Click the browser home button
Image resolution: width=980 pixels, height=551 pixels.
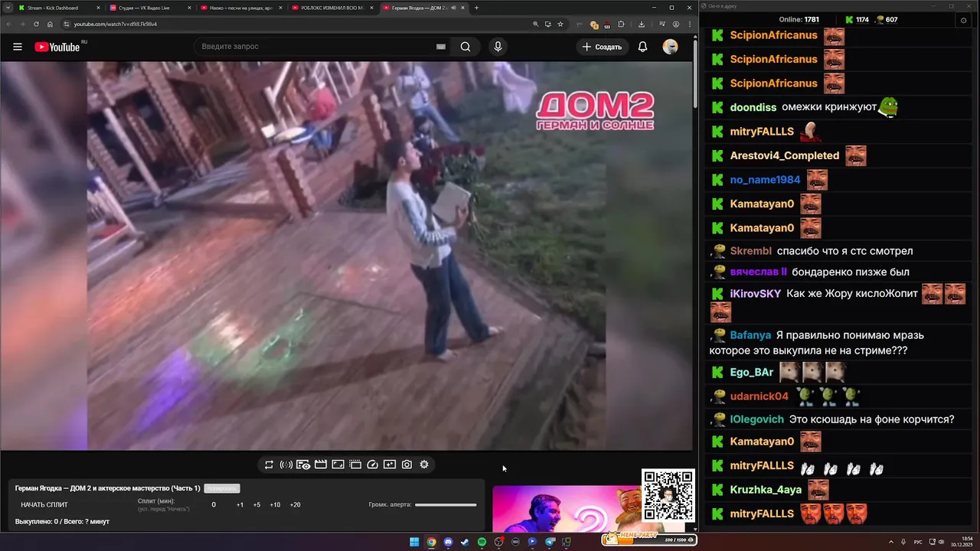pyautogui.click(x=50, y=24)
